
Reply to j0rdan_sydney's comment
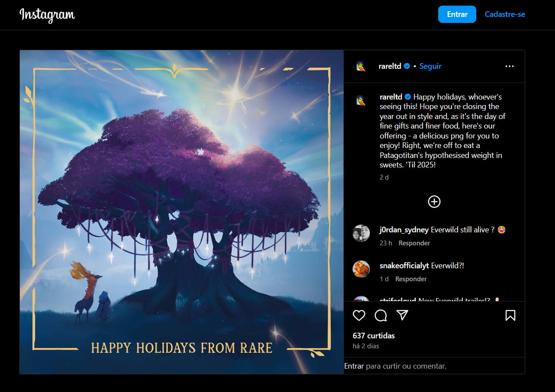(x=414, y=243)
